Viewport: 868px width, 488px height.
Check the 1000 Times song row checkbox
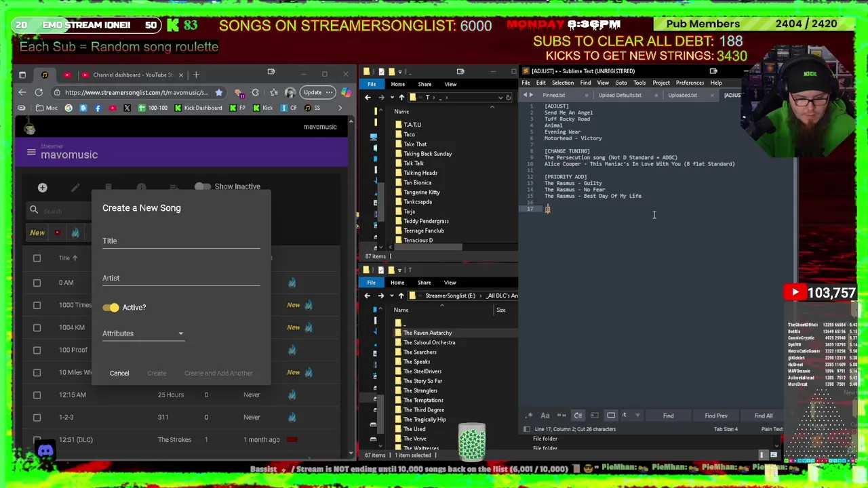[x=37, y=305]
